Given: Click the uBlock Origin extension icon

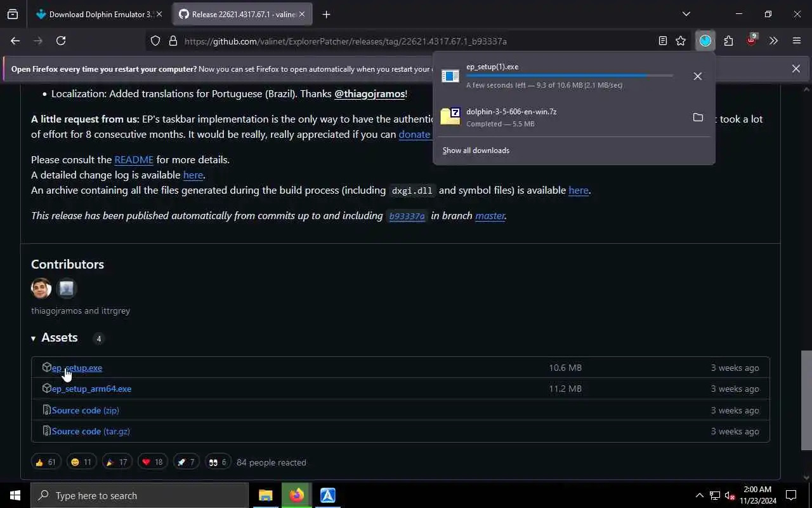Looking at the screenshot, I should (751, 41).
